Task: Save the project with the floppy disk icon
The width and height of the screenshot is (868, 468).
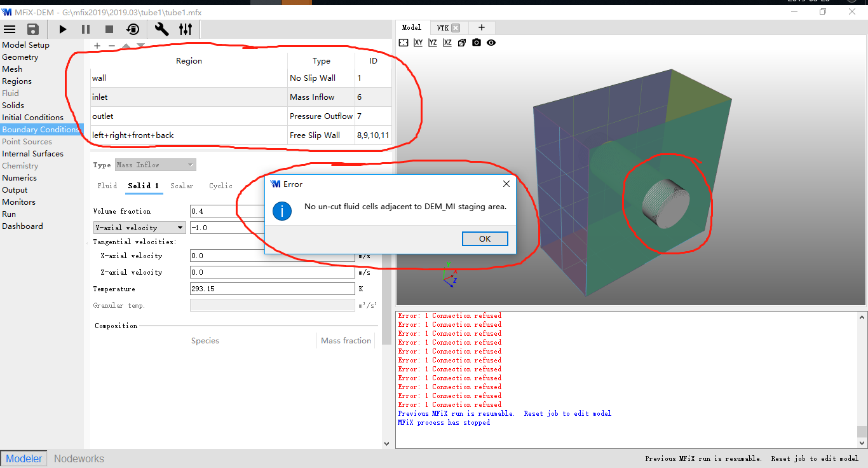Action: (33, 29)
